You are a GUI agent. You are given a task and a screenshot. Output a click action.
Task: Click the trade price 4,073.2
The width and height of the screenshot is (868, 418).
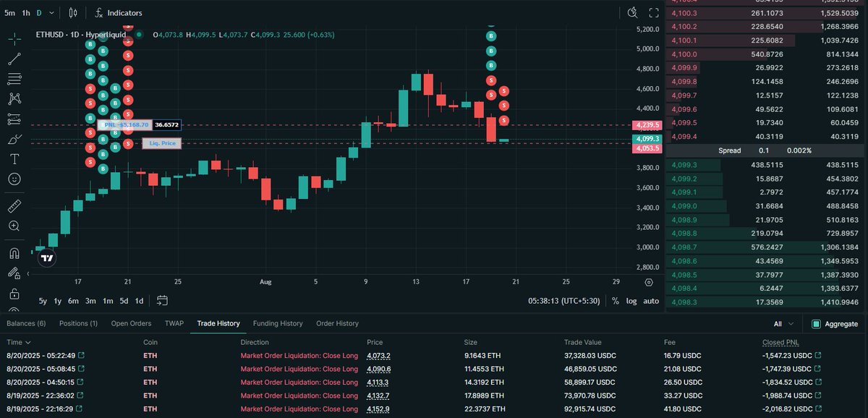point(378,356)
